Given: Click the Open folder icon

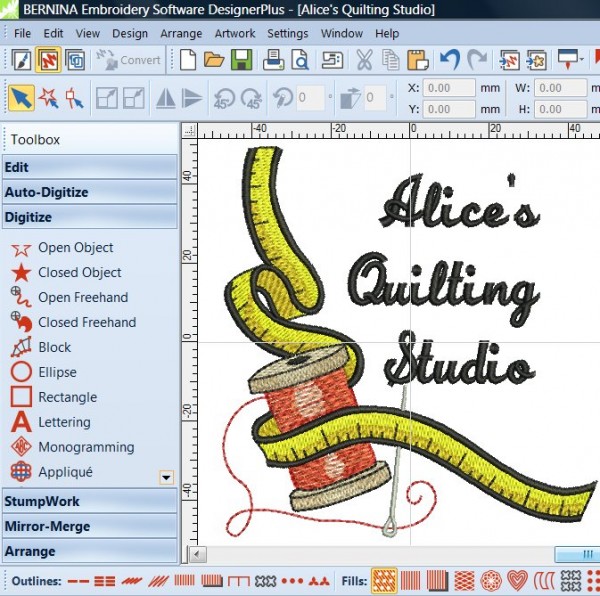Looking at the screenshot, I should (x=214, y=60).
